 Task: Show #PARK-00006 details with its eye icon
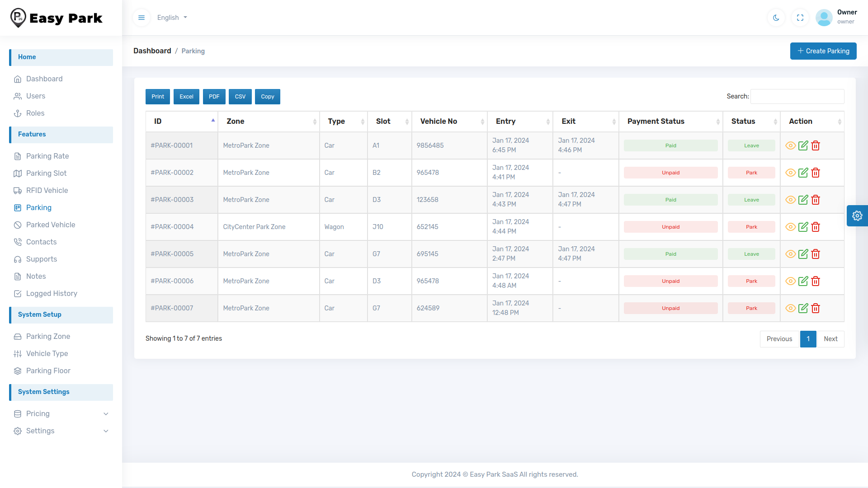point(790,281)
